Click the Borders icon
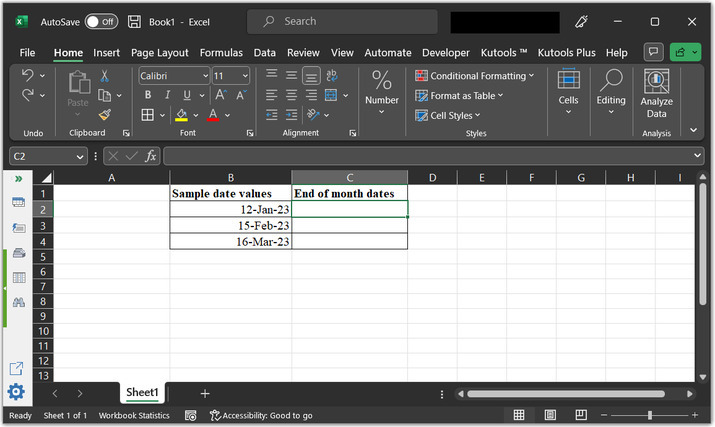This screenshot has height=427, width=715. point(147,115)
